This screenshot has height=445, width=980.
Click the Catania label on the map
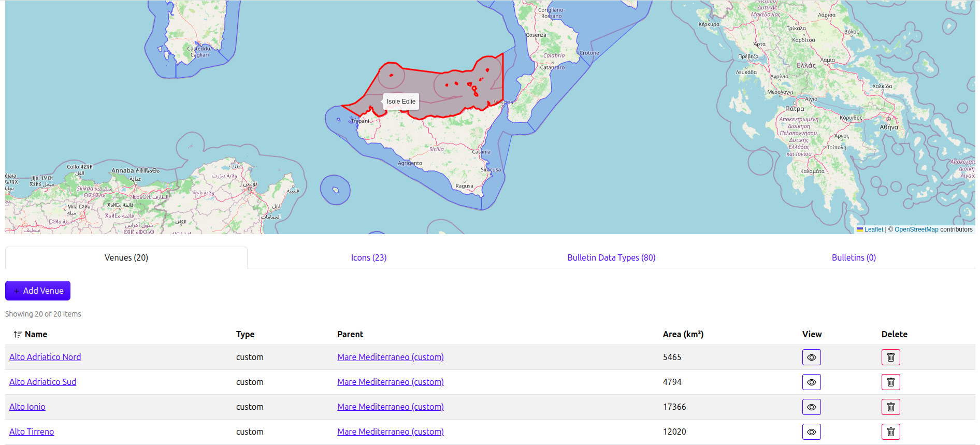(481, 152)
